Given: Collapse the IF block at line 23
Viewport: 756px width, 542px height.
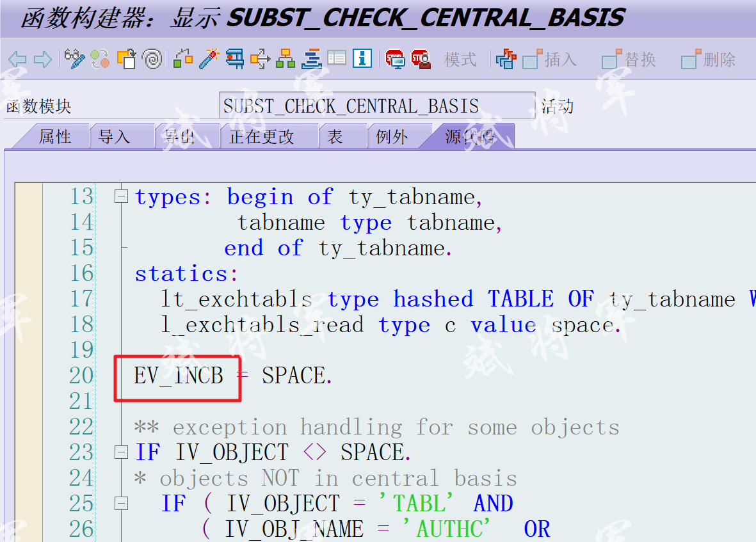Looking at the screenshot, I should pyautogui.click(x=121, y=452).
